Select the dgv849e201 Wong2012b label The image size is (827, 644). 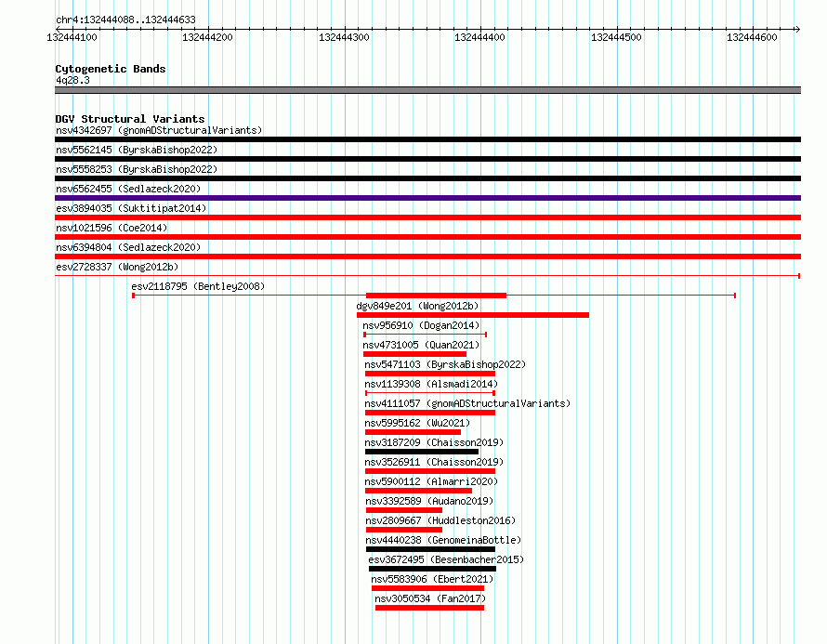(417, 306)
